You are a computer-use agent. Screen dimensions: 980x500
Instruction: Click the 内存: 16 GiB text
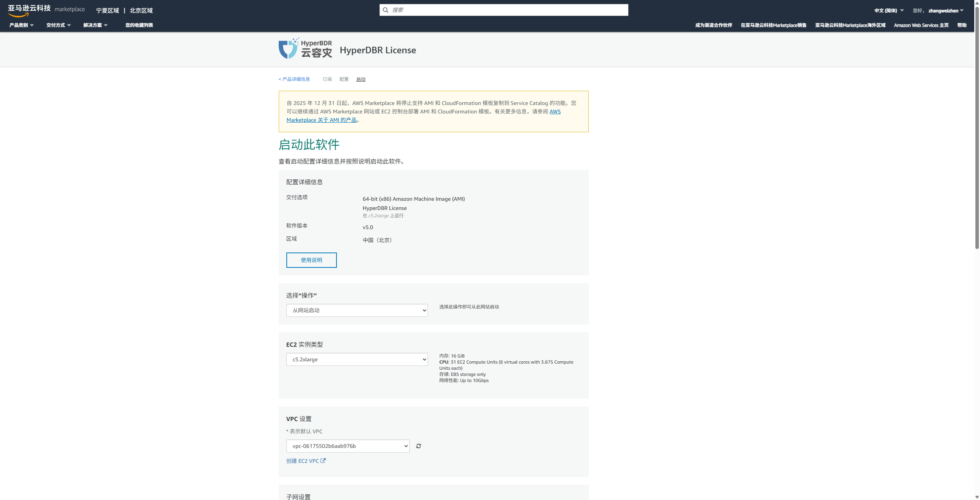(x=452, y=356)
